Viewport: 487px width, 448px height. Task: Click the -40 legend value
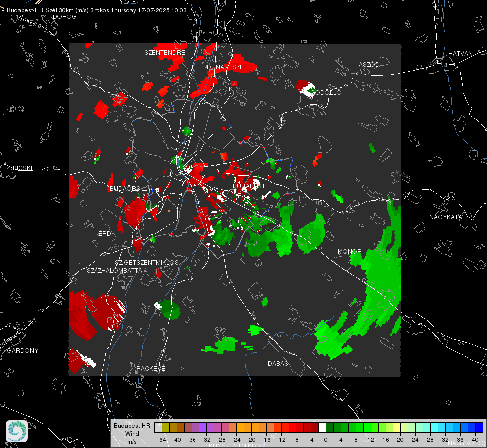[177, 440]
